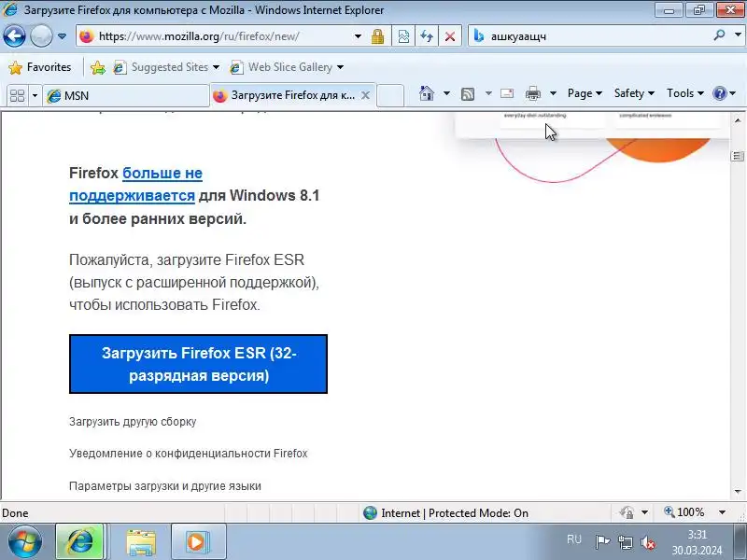Image resolution: width=747 pixels, height=560 pixels.
Task: Refresh the page with the Refresh icon
Action: pyautogui.click(x=427, y=36)
